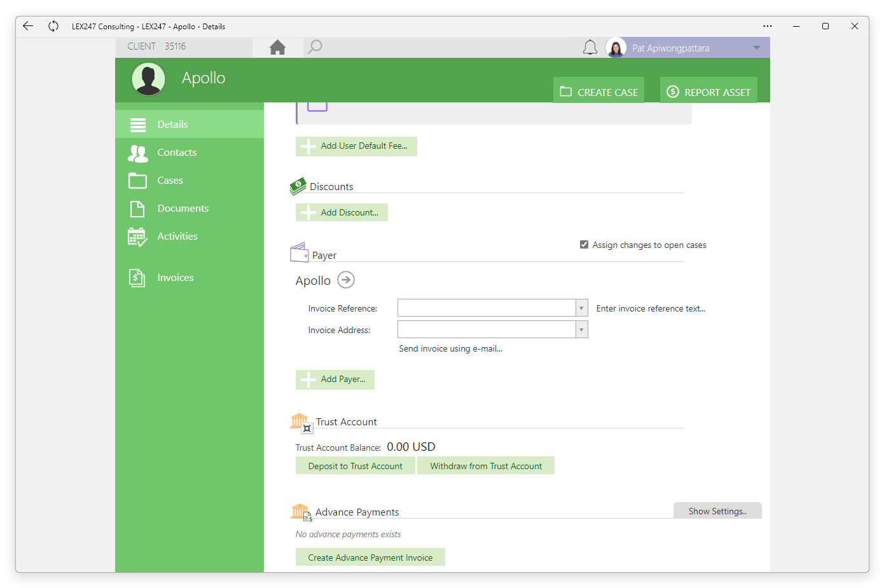
Task: Click the Create Case button
Action: click(598, 90)
